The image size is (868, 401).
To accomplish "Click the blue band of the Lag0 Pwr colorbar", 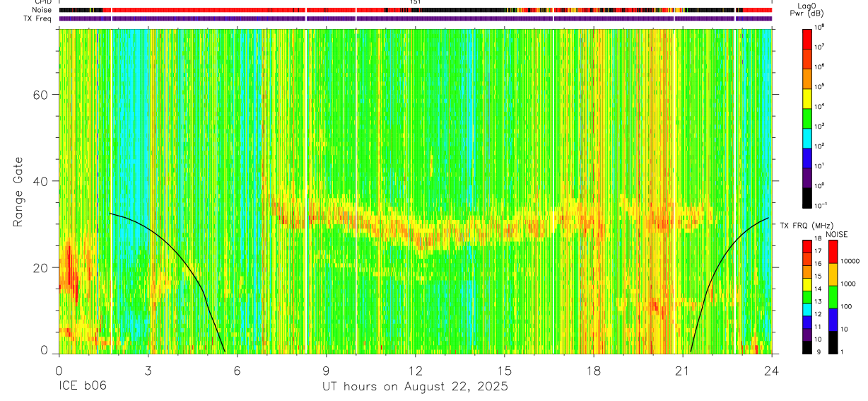I will pyautogui.click(x=808, y=158).
